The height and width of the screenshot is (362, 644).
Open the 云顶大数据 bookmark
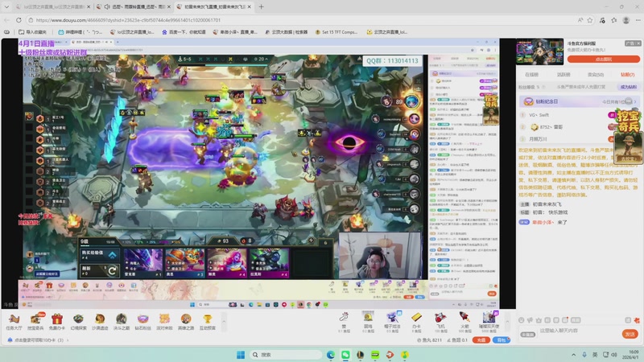click(x=286, y=31)
